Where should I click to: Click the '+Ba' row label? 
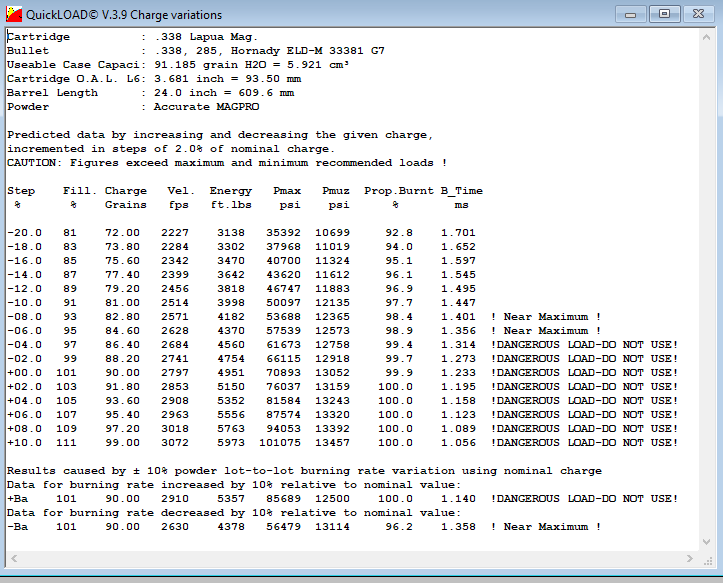tap(18, 499)
